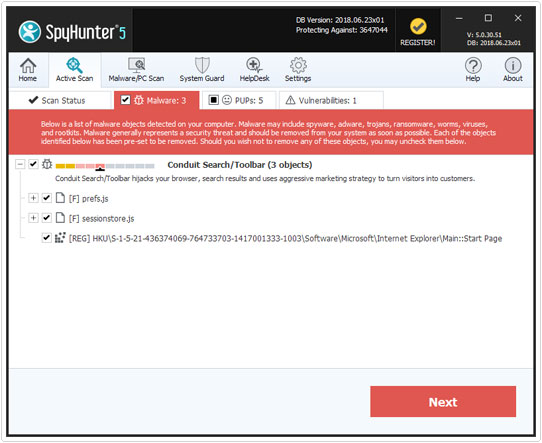Uncheck the sessionstore.js checkbox
This screenshot has height=443, width=542.
click(x=46, y=218)
